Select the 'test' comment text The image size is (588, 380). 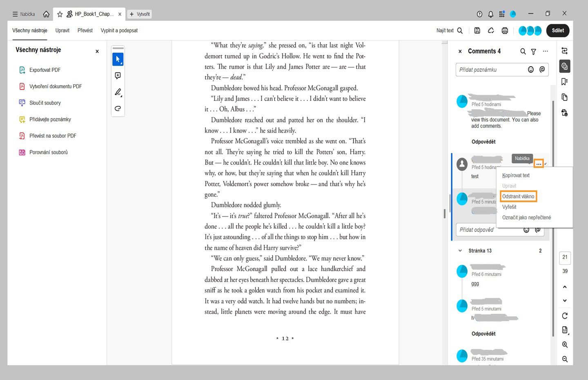474,177
